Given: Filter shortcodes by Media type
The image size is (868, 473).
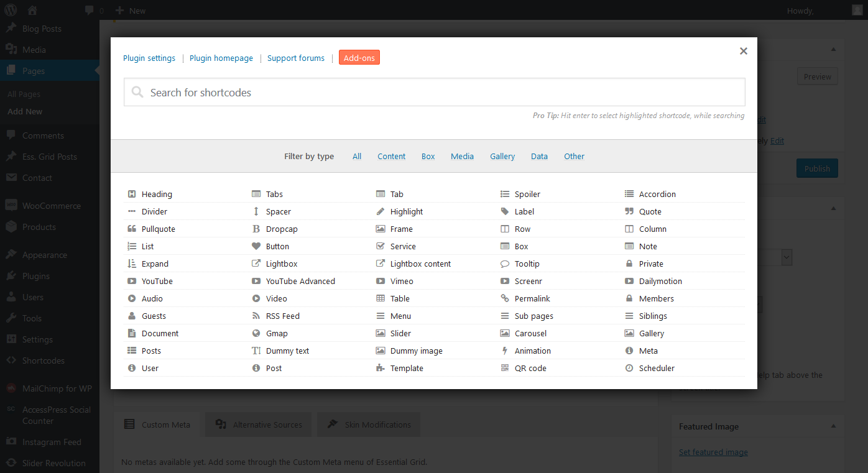Looking at the screenshot, I should (x=462, y=157).
